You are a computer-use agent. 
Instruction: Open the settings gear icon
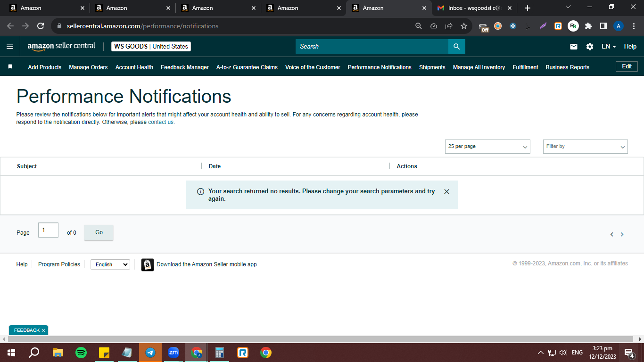click(x=590, y=47)
